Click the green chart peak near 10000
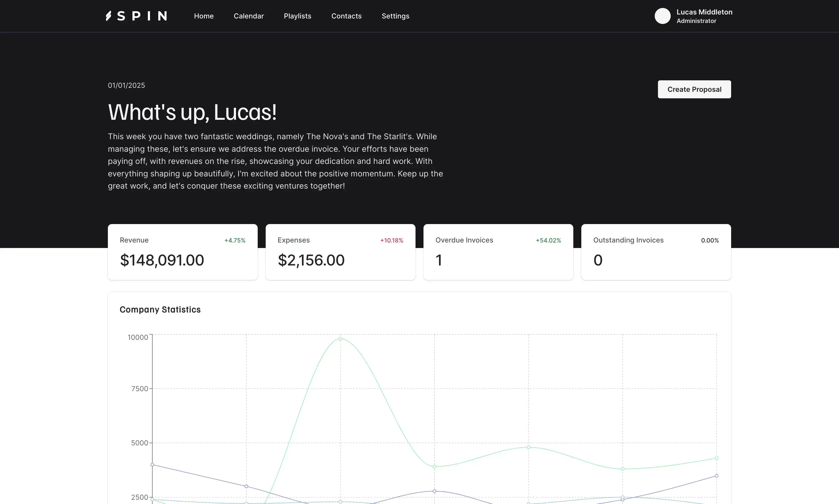This screenshot has height=504, width=839. (x=340, y=339)
